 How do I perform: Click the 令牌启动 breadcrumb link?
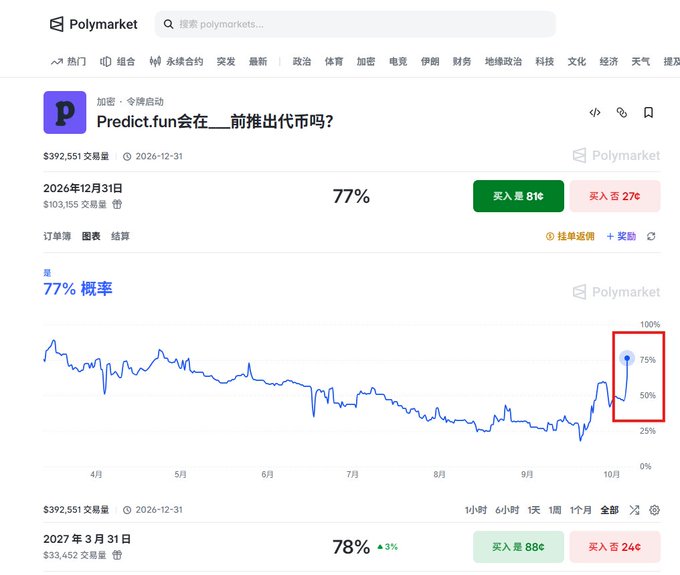pyautogui.click(x=145, y=101)
